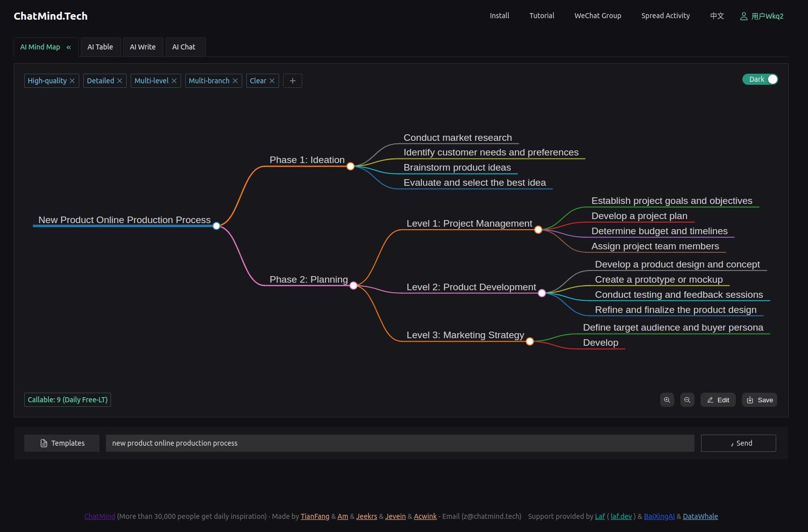Open the user account 用户Wkq2
The width and height of the screenshot is (808, 532).
tap(762, 16)
